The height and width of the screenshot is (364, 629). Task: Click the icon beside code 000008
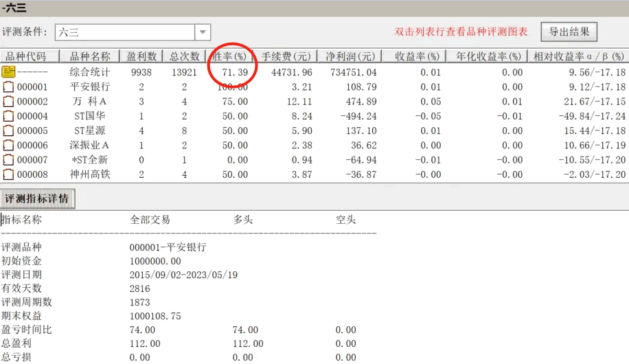(8, 174)
